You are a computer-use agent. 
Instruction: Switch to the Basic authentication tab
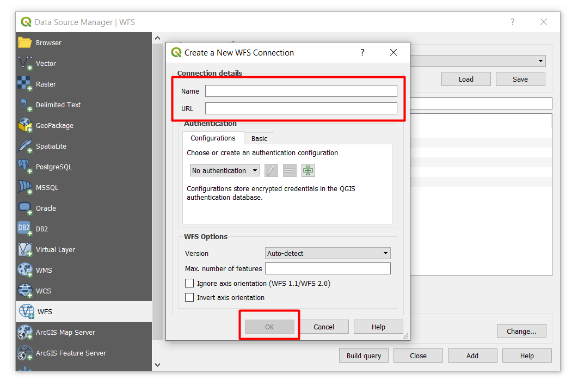[259, 138]
